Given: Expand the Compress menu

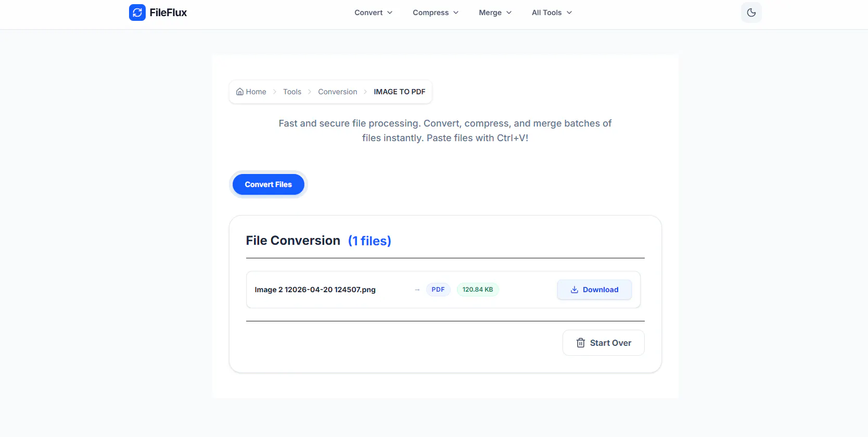Looking at the screenshot, I should [x=436, y=13].
